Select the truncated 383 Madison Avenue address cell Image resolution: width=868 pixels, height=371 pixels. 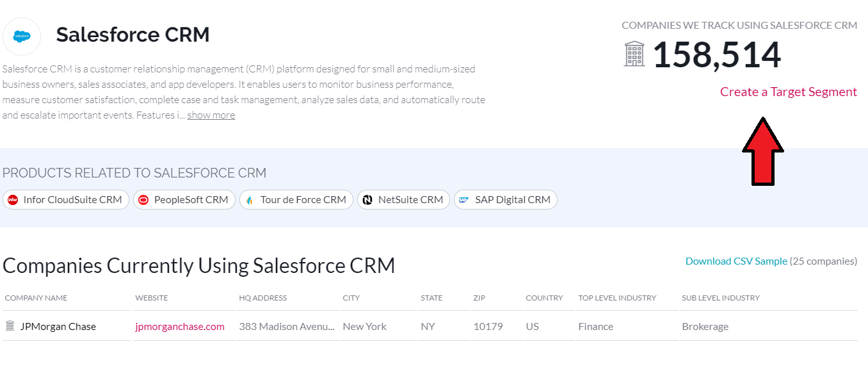(x=287, y=326)
